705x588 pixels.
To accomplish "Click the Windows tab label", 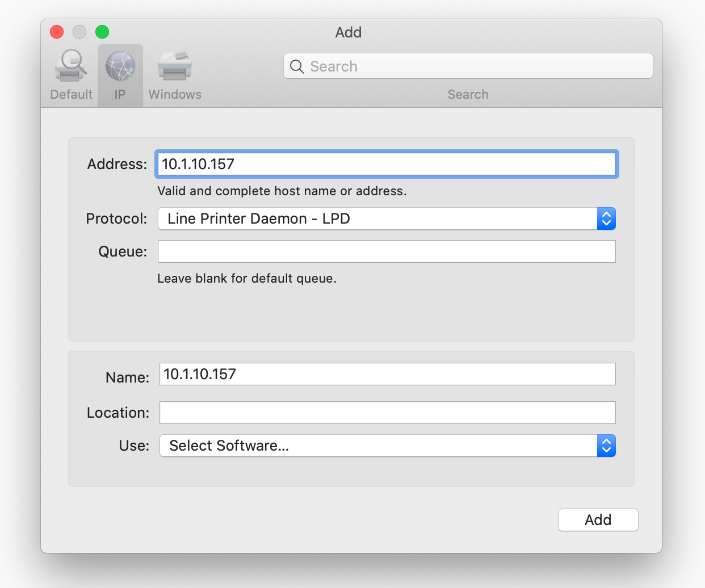I will (175, 94).
